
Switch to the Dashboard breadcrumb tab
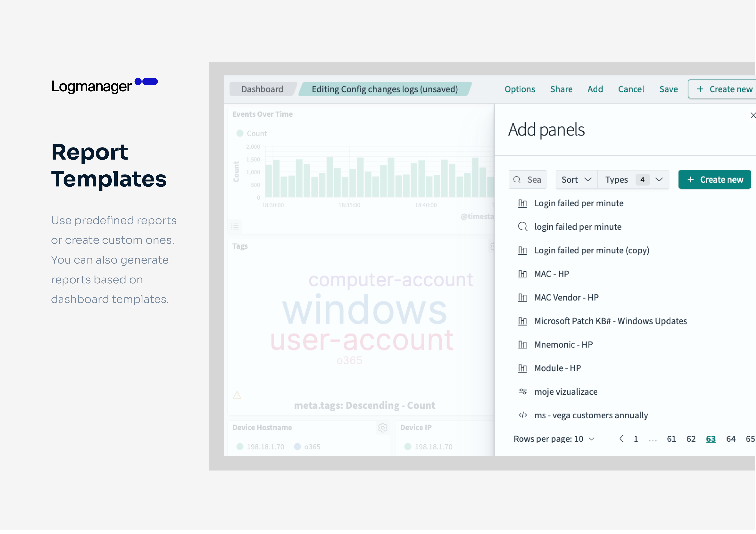(262, 89)
